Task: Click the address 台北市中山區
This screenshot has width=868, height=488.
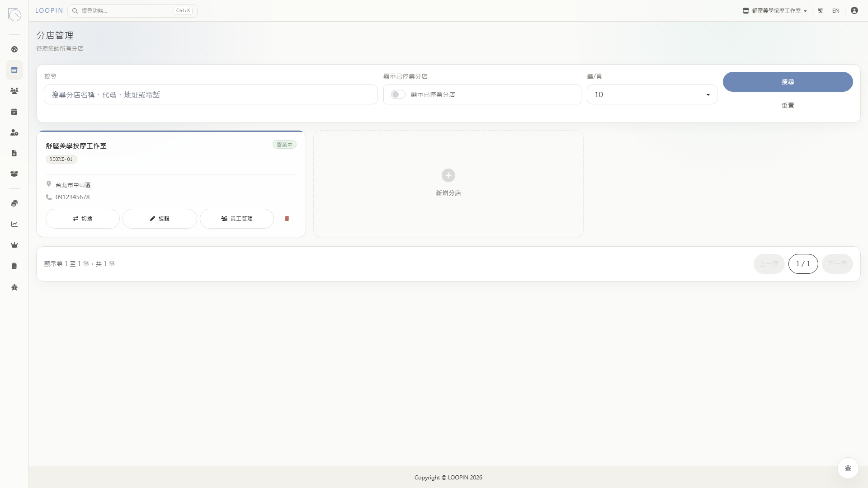Action: pos(73,185)
